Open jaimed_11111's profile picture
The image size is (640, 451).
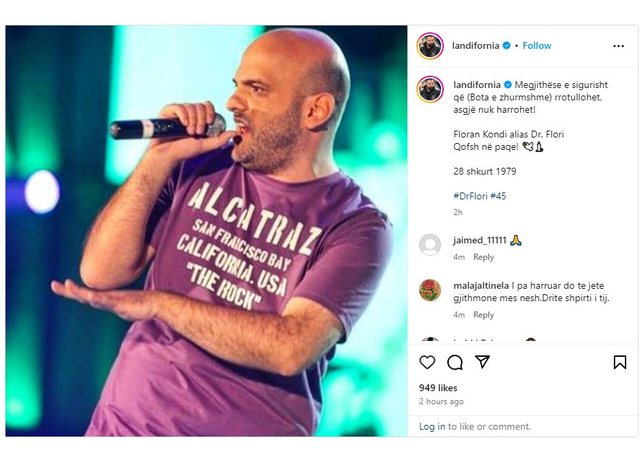pos(430,245)
